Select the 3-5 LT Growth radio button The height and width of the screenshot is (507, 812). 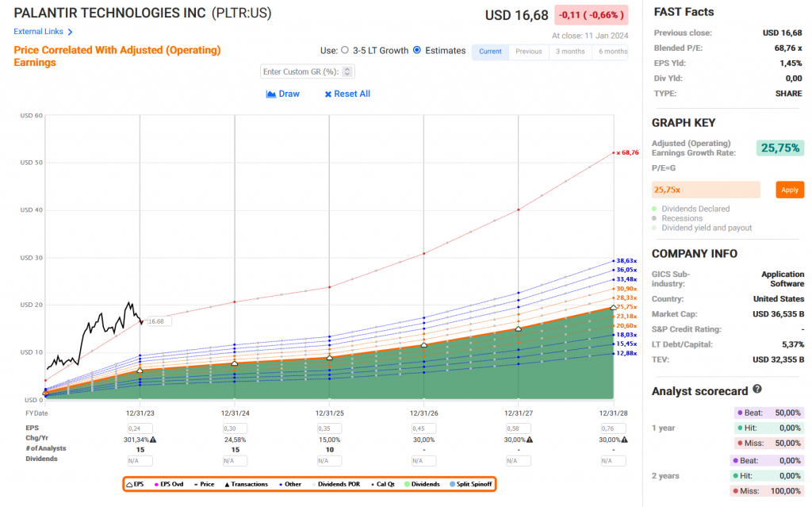(x=344, y=51)
